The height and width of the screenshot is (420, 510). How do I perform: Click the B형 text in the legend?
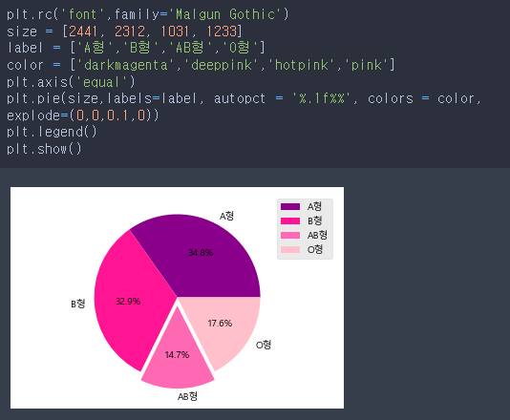(314, 220)
